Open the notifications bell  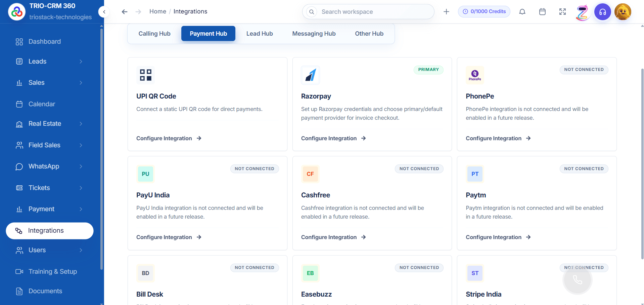[x=522, y=12]
